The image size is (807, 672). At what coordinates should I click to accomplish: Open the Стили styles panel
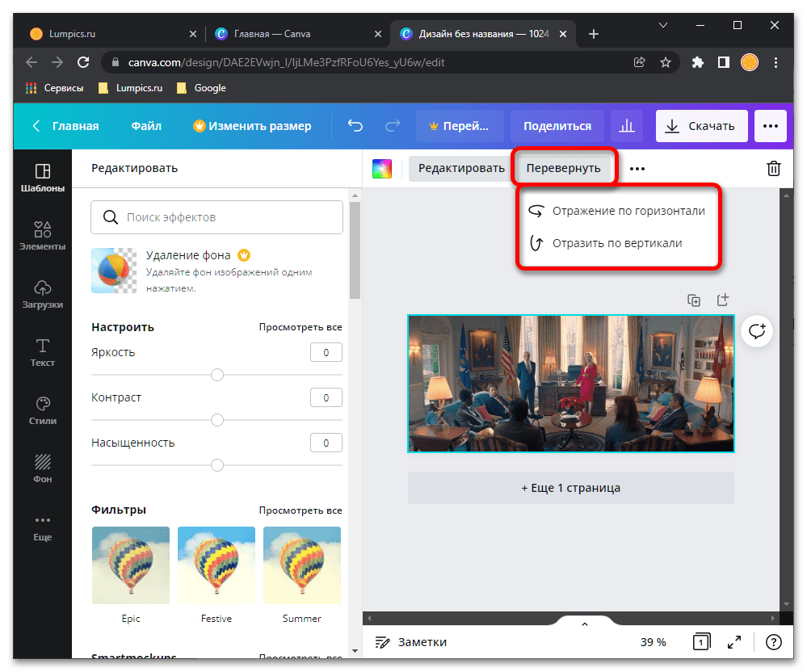[43, 410]
